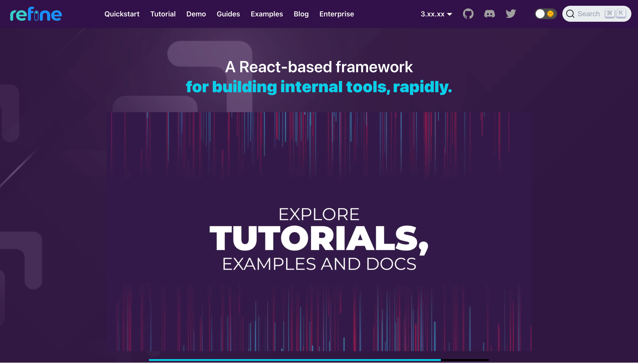
Task: Visit the Examples page link
Action: pos(267,14)
